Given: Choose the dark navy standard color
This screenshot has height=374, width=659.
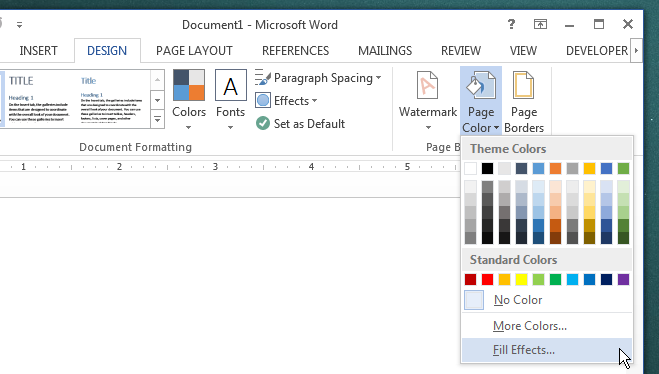Looking at the screenshot, I should click(x=606, y=279).
